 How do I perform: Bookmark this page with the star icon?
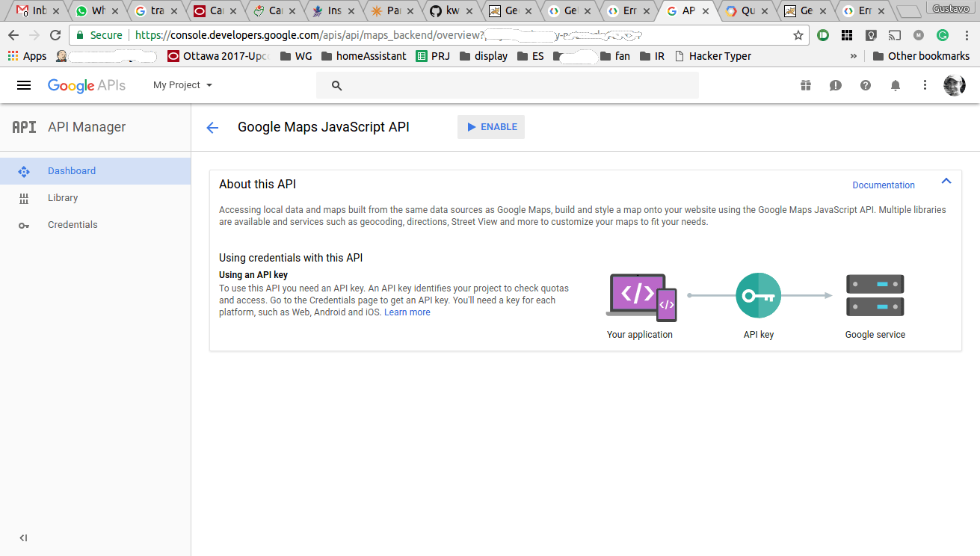798,35
